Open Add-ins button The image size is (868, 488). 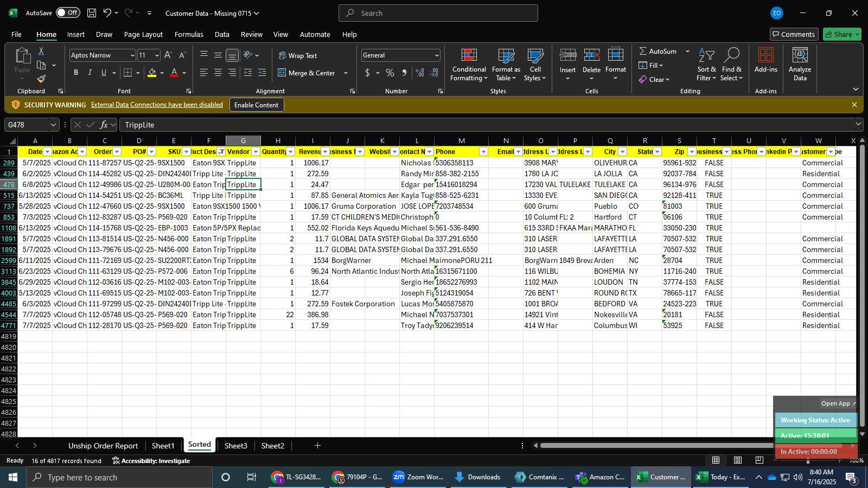coord(765,60)
